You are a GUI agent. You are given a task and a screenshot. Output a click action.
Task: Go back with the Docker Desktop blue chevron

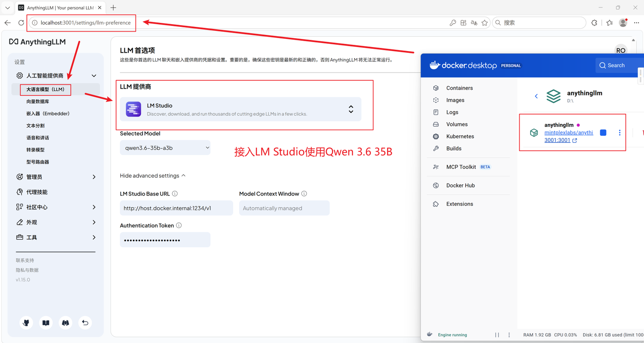coord(536,96)
